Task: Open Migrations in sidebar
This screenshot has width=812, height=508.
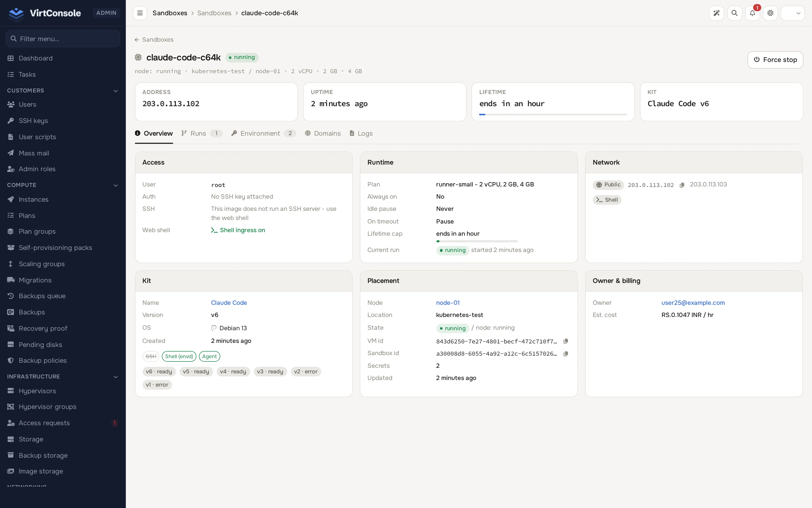Action: (x=63, y=280)
